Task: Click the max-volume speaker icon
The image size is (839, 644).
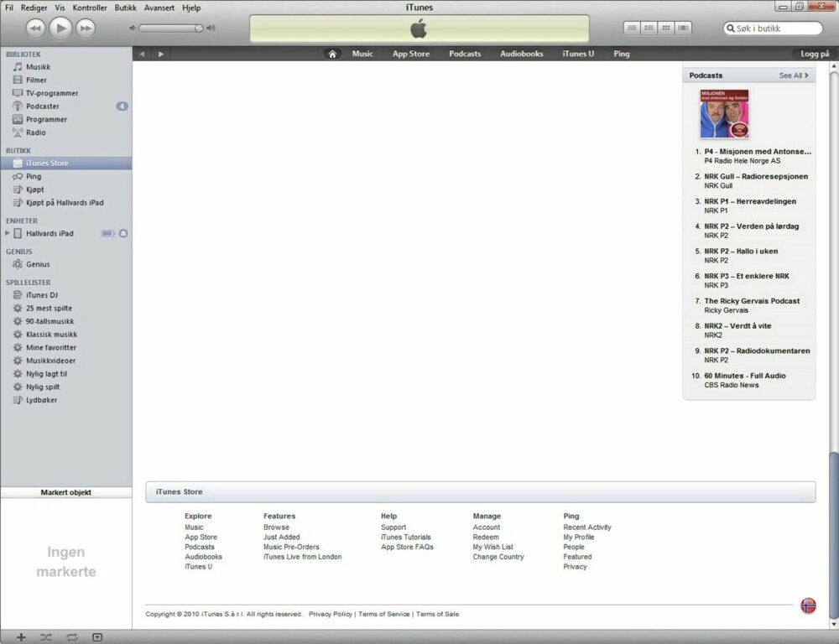Action: point(211,29)
